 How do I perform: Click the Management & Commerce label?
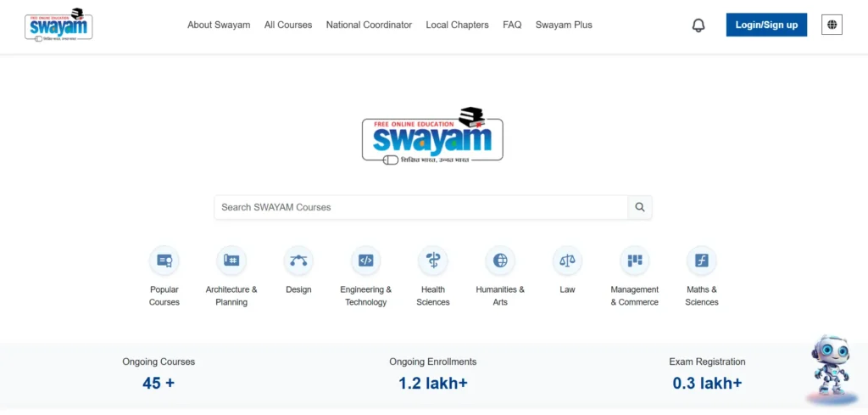point(634,296)
